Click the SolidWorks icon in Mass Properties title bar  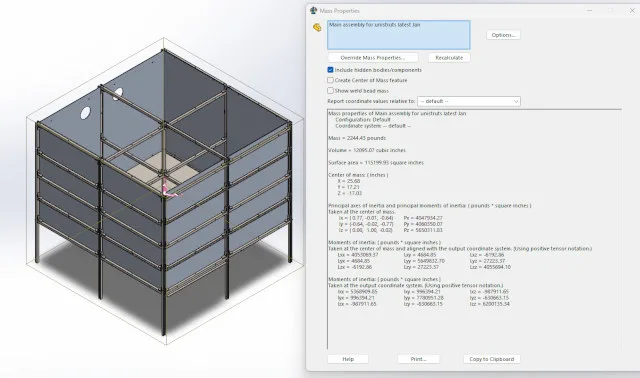[313, 11]
